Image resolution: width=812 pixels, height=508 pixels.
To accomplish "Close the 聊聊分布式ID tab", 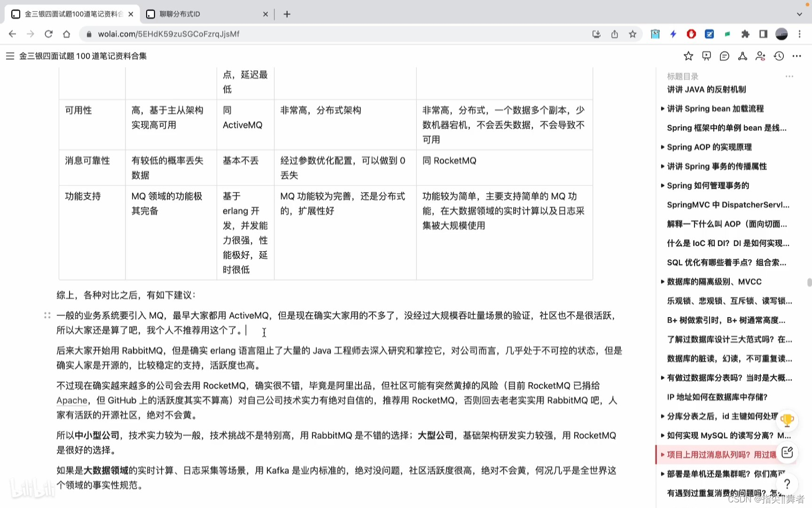I will 265,14.
